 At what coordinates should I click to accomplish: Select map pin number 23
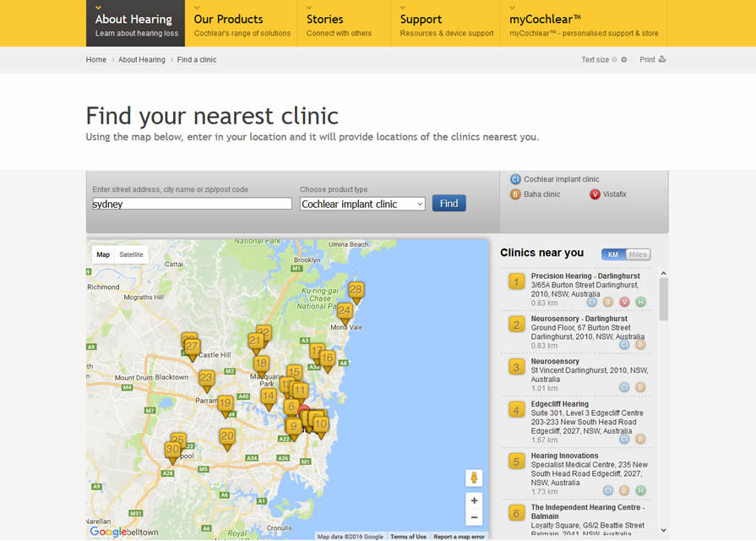pyautogui.click(x=206, y=380)
